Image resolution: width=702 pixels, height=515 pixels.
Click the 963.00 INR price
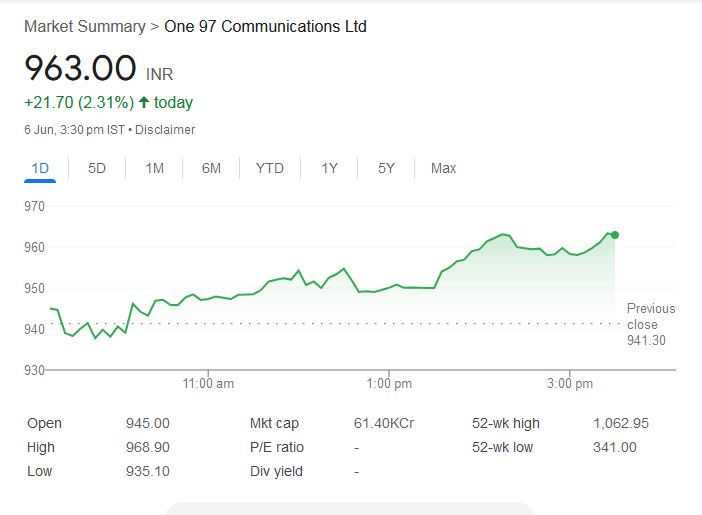[x=80, y=69]
